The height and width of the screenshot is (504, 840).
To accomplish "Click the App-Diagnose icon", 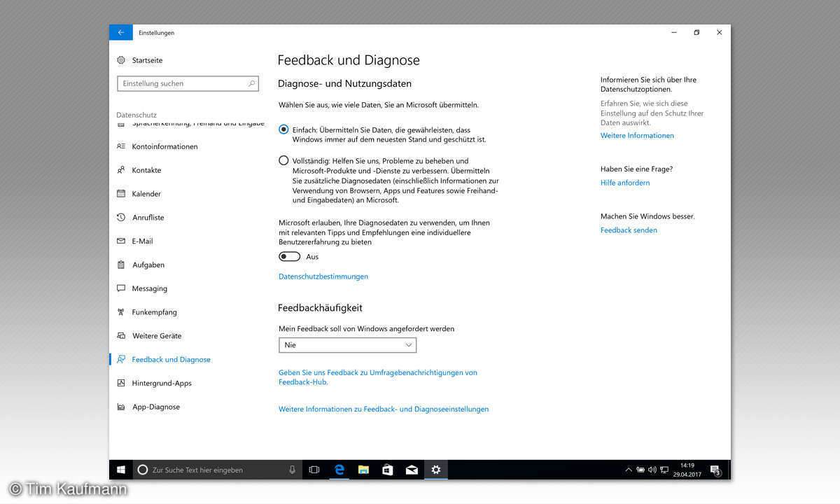I will click(x=121, y=407).
